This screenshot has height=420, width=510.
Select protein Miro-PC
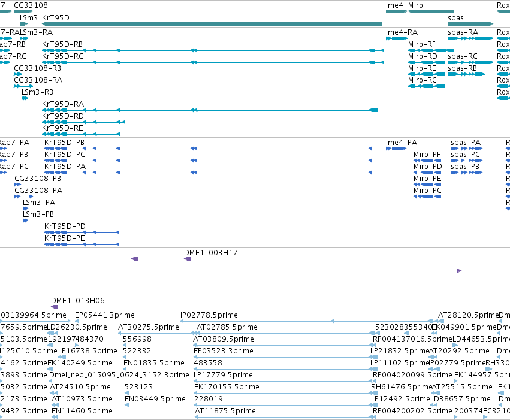tap(427, 190)
